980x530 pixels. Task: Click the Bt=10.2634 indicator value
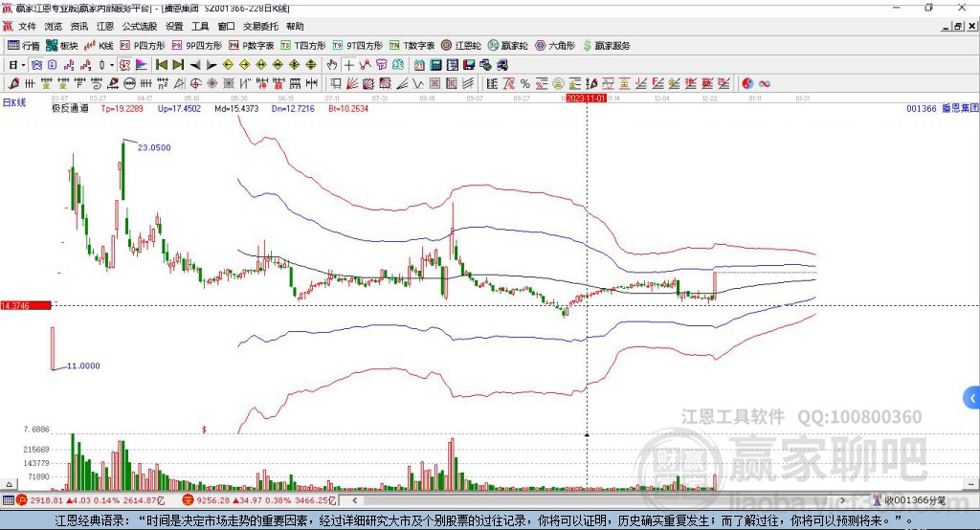(x=348, y=109)
